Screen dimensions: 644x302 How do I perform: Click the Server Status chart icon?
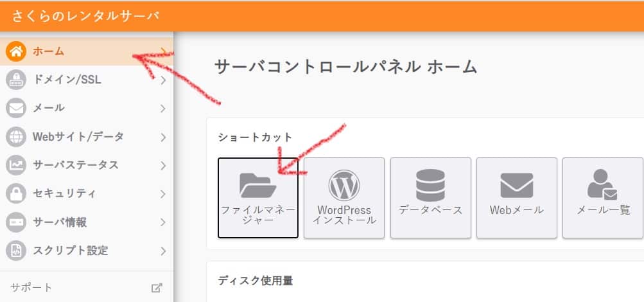point(16,165)
